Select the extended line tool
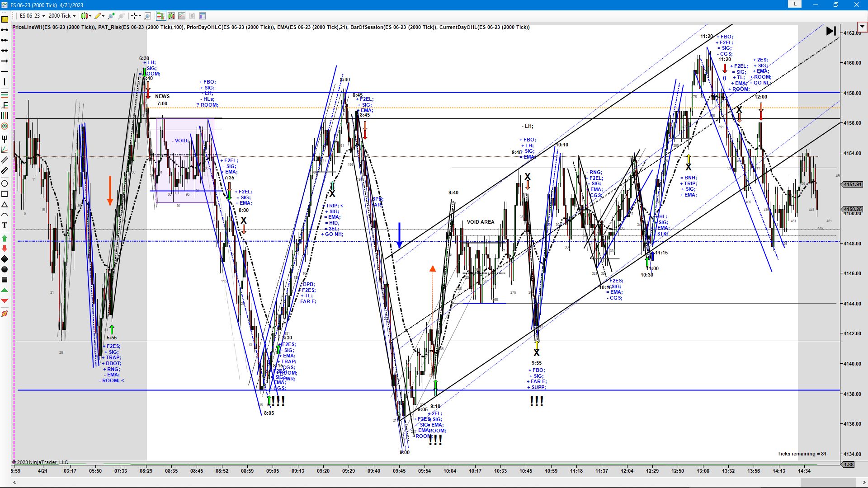Viewport: 868px width, 488px height. (x=5, y=51)
